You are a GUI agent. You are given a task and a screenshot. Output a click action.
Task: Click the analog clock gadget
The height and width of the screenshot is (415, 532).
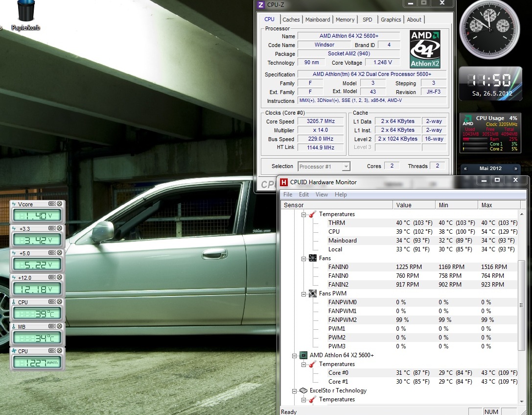tap(490, 29)
